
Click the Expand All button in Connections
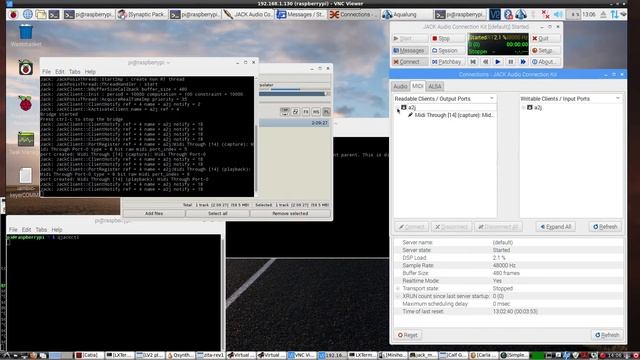pyautogui.click(x=556, y=227)
